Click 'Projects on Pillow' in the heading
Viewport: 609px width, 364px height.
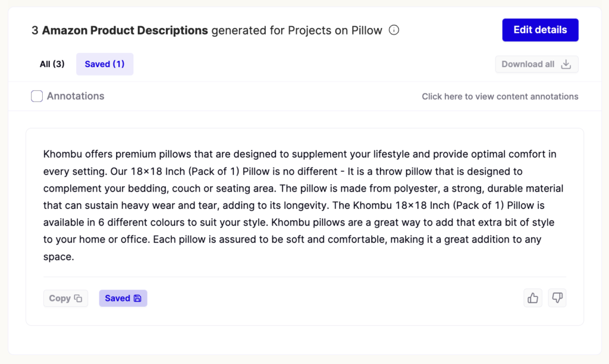335,30
